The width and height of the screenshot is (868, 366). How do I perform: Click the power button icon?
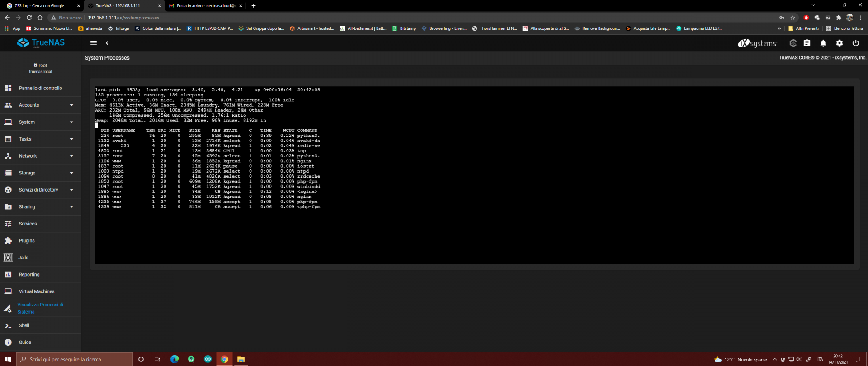[856, 43]
